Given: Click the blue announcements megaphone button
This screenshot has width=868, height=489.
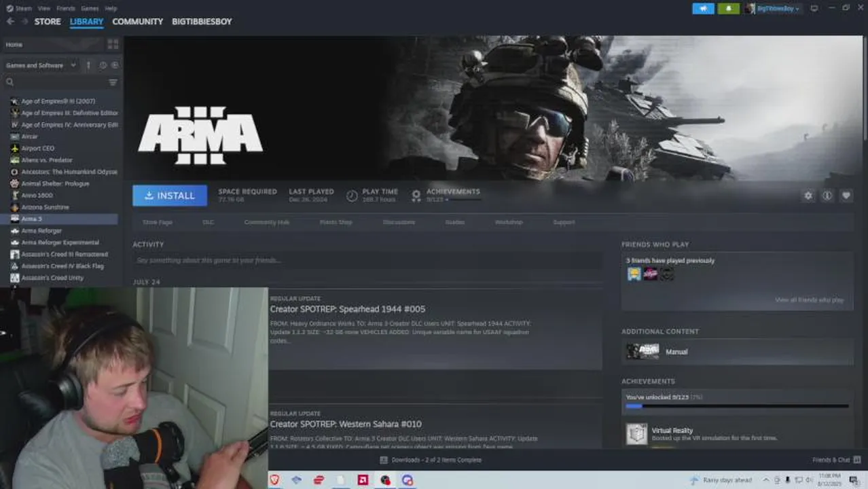Looking at the screenshot, I should click(x=703, y=9).
